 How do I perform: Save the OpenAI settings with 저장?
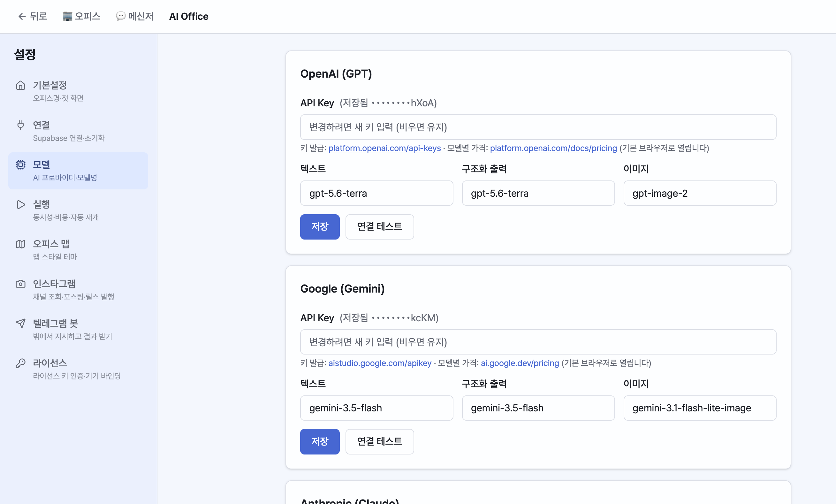320,227
